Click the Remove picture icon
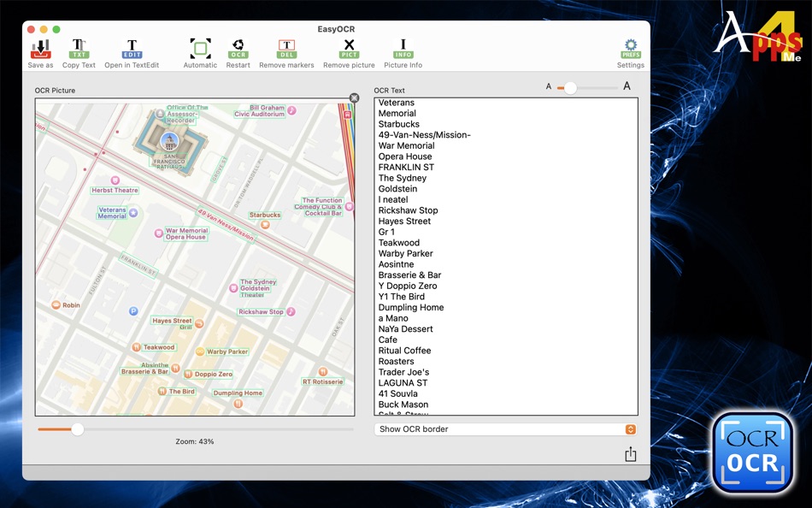 pos(349,50)
